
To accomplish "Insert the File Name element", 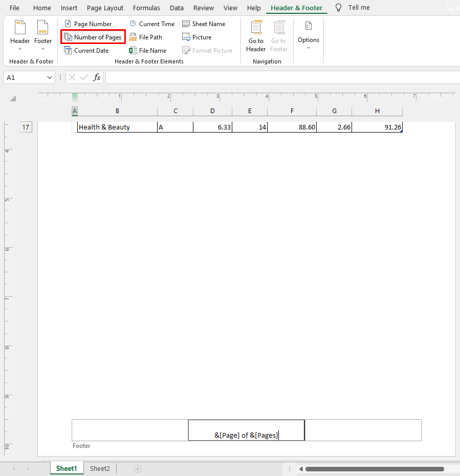I will [148, 50].
